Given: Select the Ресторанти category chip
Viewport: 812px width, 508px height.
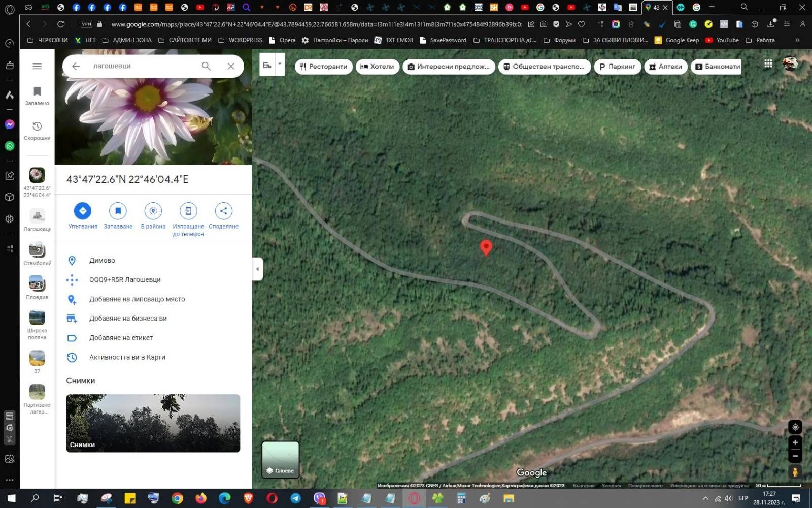Looking at the screenshot, I should 323,67.
